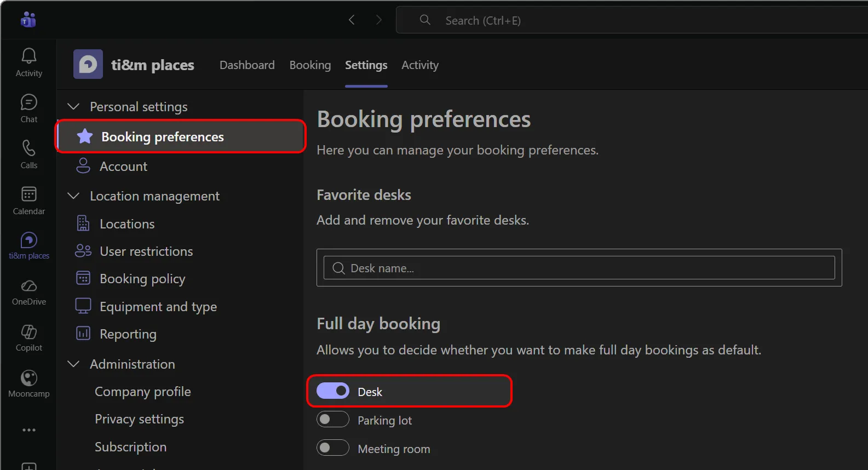Focus the Desk name search field
The image size is (868, 470).
click(x=579, y=268)
